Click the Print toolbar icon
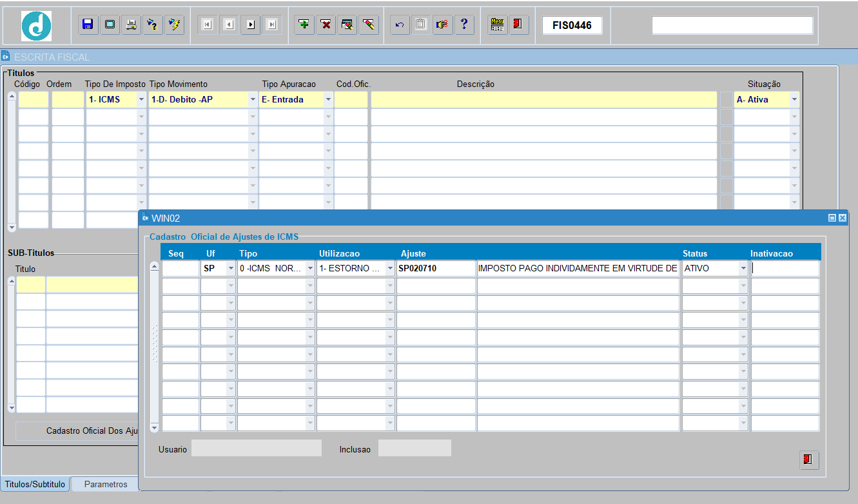 point(131,25)
